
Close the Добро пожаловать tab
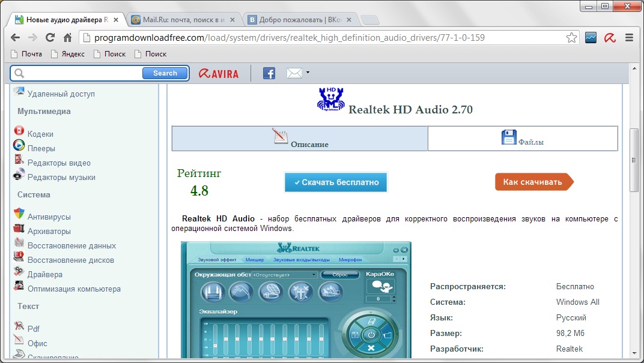[x=349, y=20]
